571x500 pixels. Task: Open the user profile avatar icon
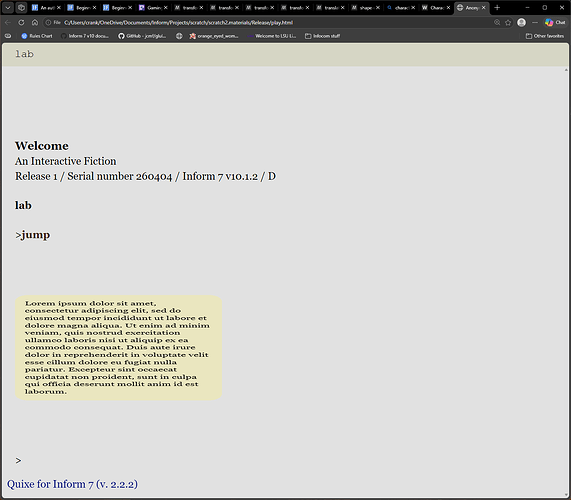click(x=521, y=23)
